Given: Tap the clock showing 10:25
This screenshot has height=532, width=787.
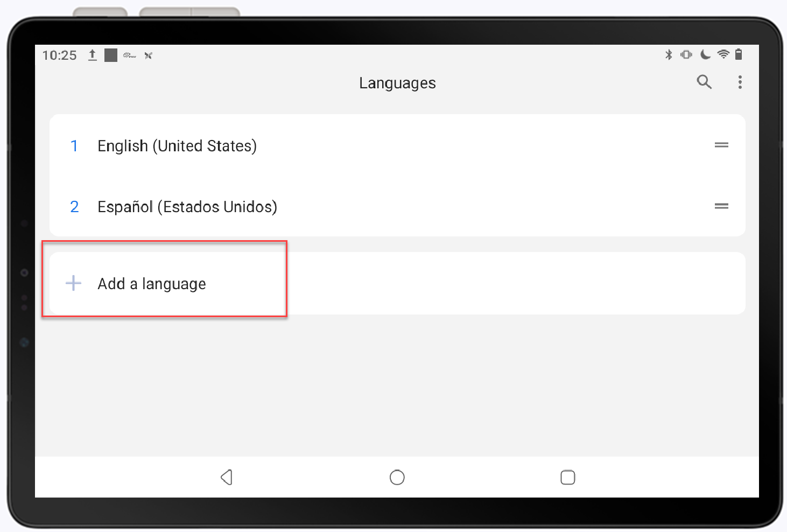Looking at the screenshot, I should pyautogui.click(x=59, y=54).
